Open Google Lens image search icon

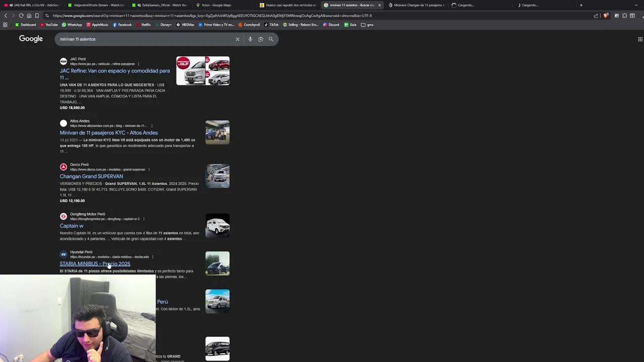(261, 39)
